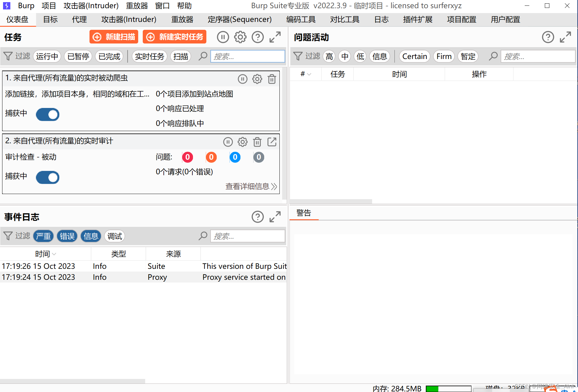578x392 pixels.
Task: Click the 新建扫描 new scan button
Action: click(x=114, y=37)
